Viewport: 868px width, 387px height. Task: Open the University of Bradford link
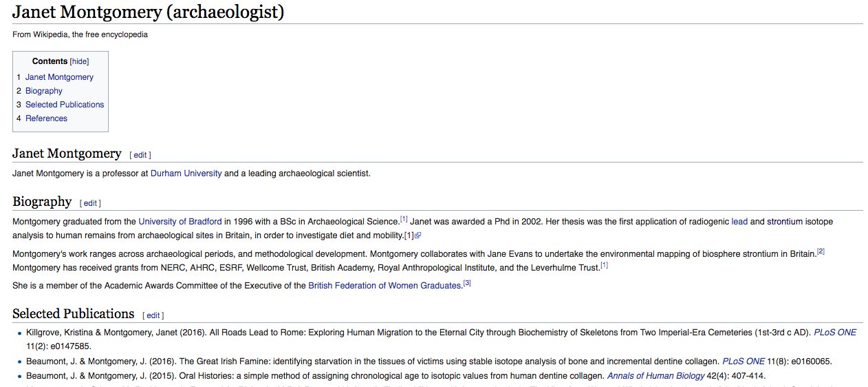tap(180, 222)
